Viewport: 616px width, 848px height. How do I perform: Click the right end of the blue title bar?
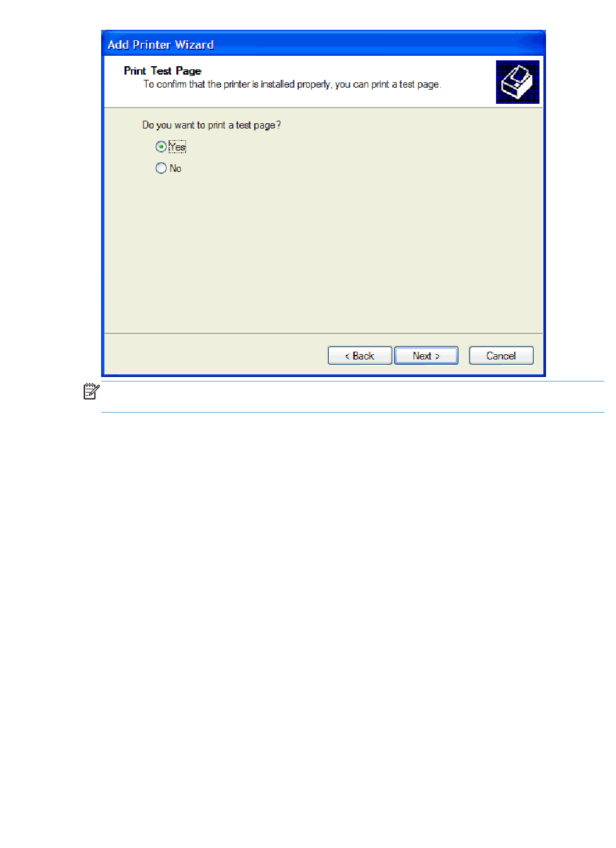coord(528,44)
